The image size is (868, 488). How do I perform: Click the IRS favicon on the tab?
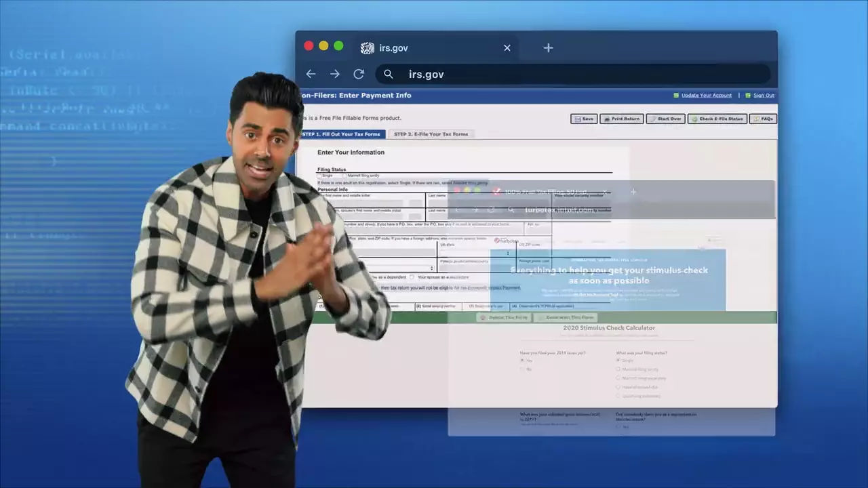[367, 47]
